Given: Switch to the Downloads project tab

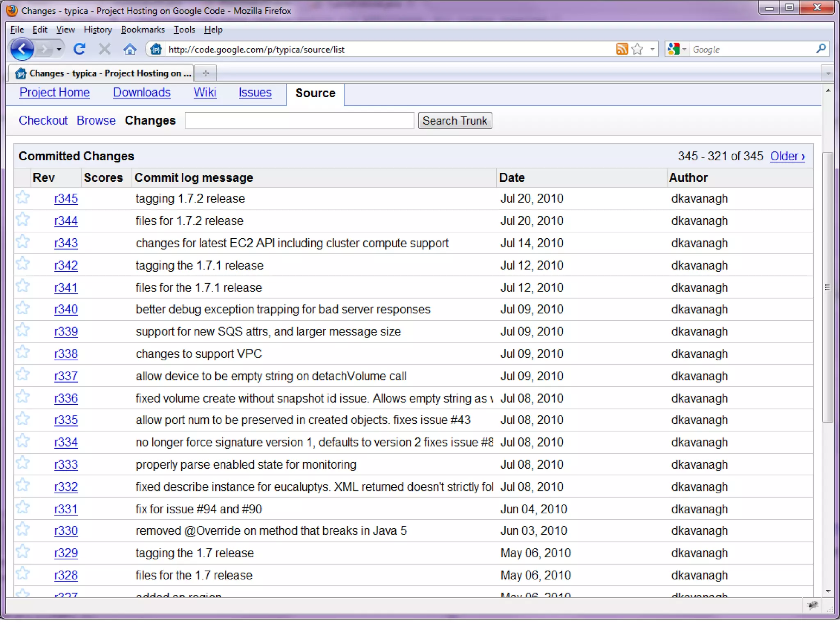Looking at the screenshot, I should (142, 93).
